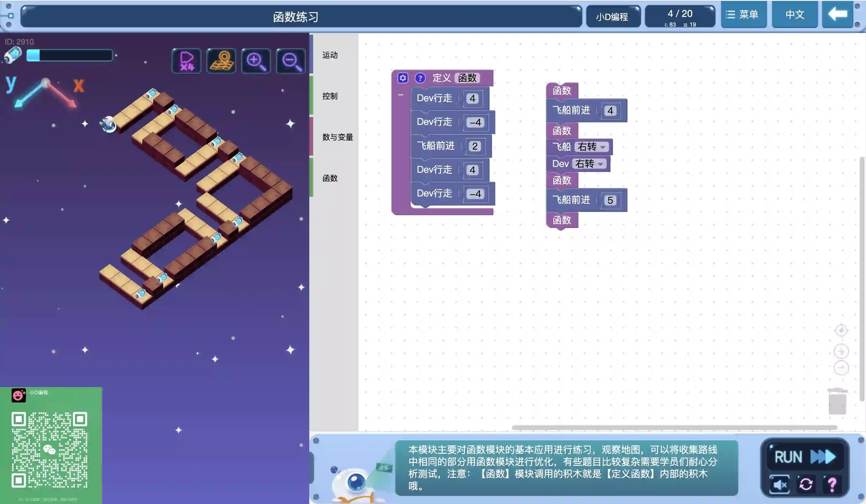Select the 运动 block category
Image resolution: width=866 pixels, height=504 pixels.
(330, 55)
